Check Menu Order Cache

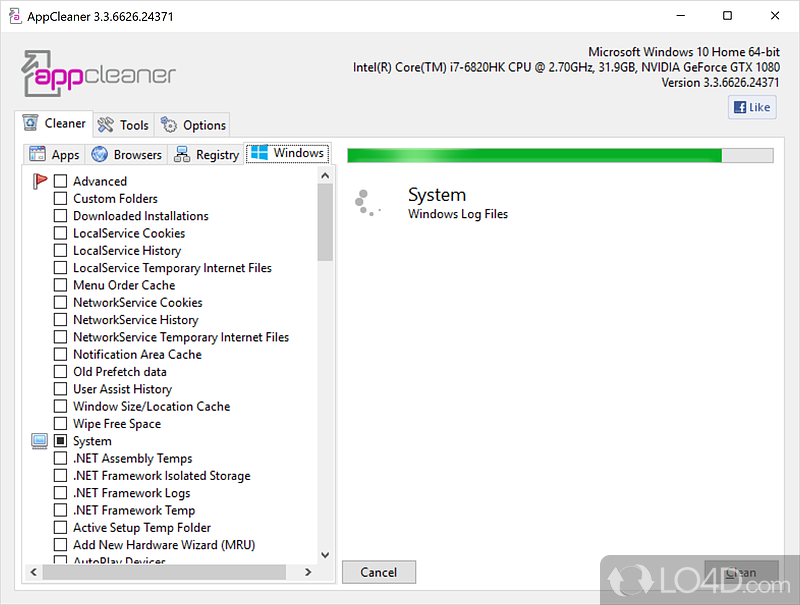[x=60, y=285]
